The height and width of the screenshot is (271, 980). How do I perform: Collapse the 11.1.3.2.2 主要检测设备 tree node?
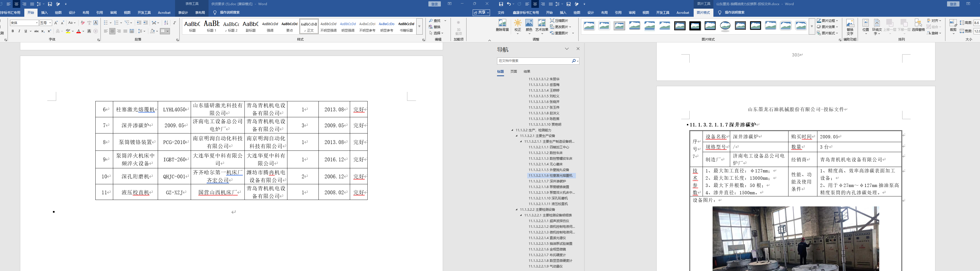(517, 210)
